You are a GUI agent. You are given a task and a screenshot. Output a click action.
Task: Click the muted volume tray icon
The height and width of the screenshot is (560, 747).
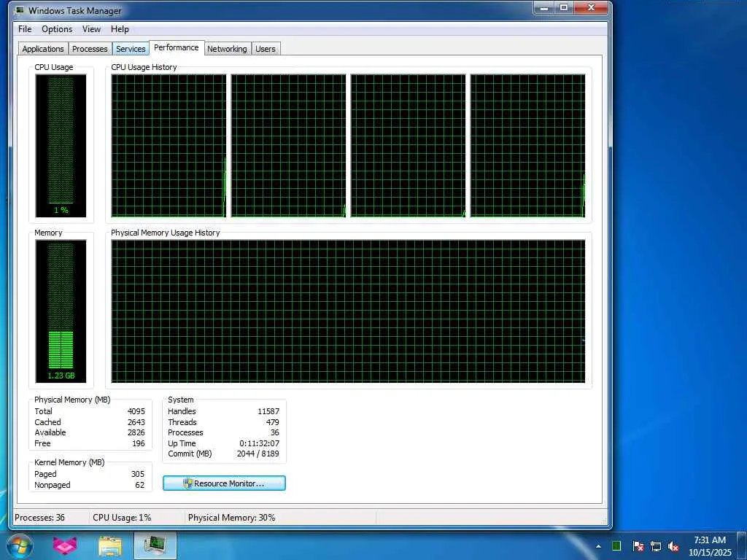pyautogui.click(x=673, y=546)
